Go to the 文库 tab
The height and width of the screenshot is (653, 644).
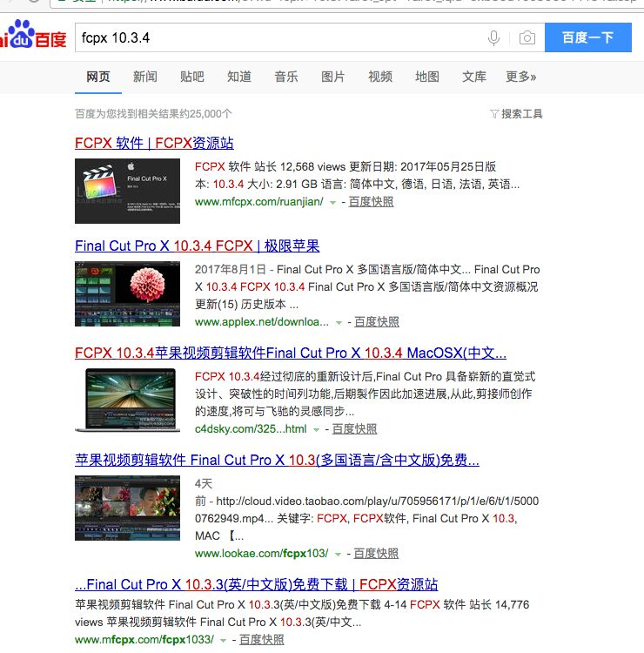coord(474,77)
